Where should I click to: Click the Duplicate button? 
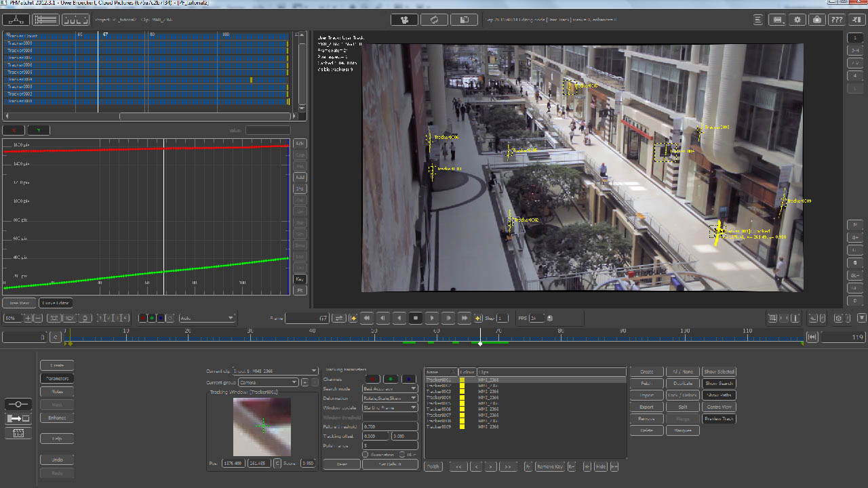(682, 384)
